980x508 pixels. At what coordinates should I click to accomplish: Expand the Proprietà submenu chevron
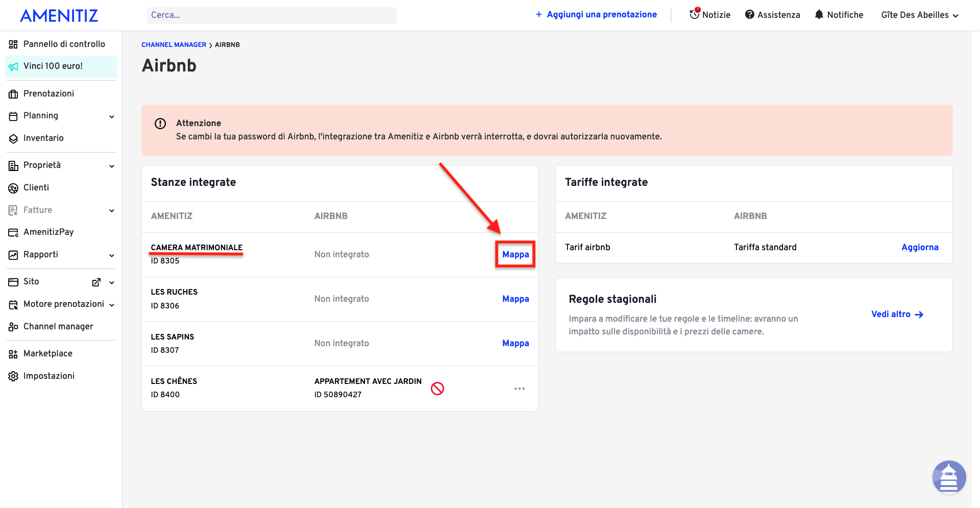point(112,166)
